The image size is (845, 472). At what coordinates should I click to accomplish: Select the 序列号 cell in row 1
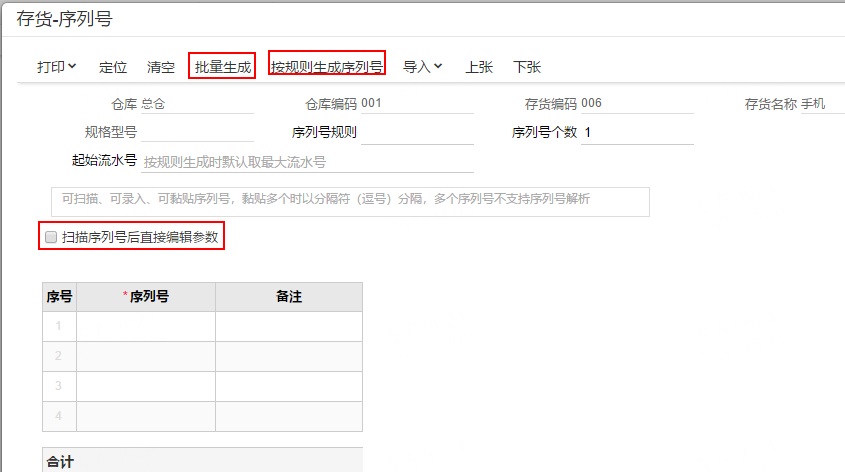[x=146, y=327]
